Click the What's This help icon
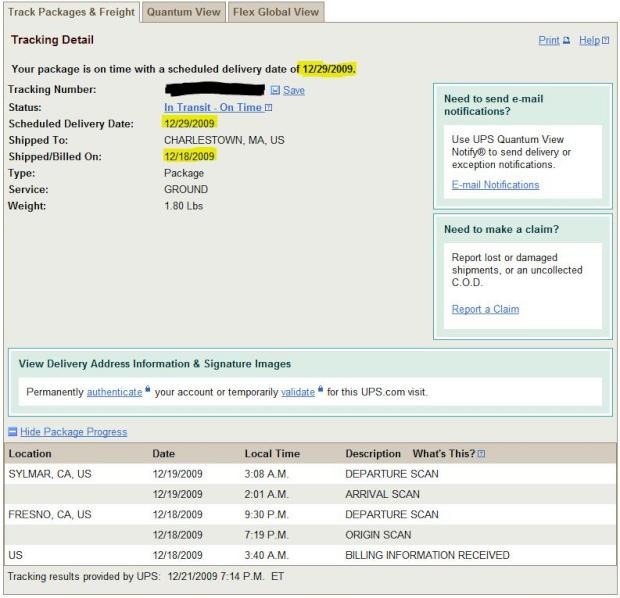This screenshot has height=598, width=620. click(482, 454)
